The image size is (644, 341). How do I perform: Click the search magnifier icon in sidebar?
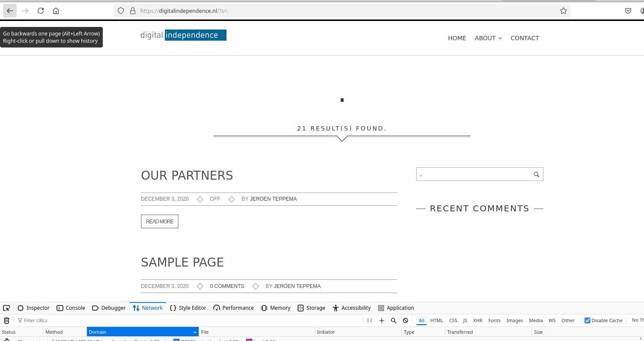point(536,175)
